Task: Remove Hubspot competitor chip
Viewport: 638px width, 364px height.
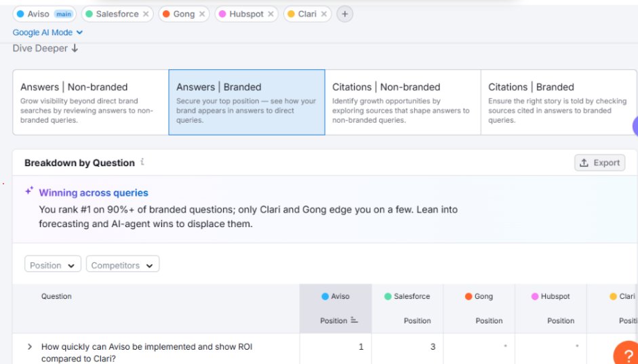Action: point(271,14)
